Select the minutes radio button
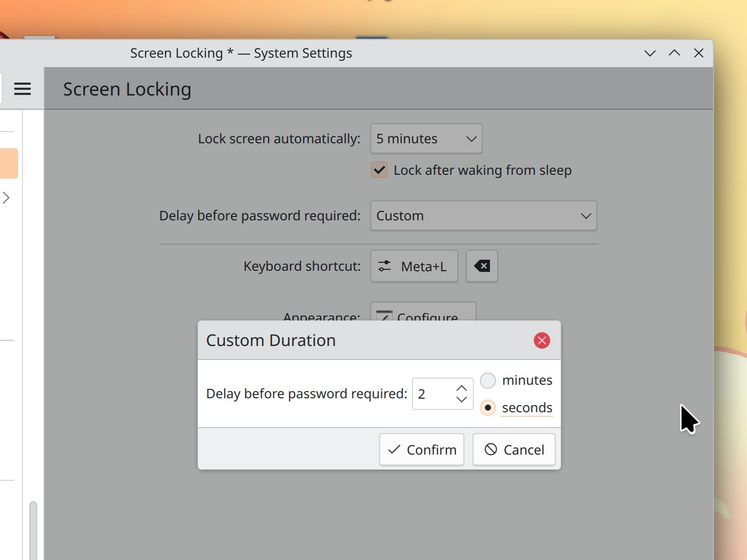The image size is (747, 560). (488, 381)
